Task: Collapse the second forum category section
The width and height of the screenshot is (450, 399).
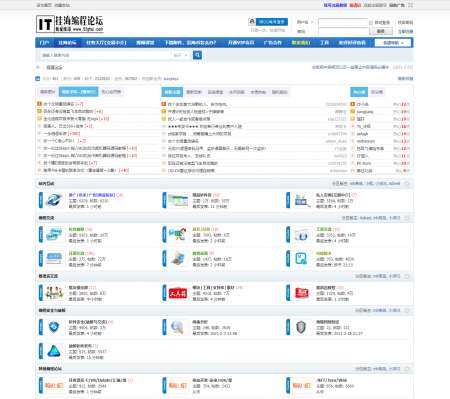Action: [x=407, y=218]
